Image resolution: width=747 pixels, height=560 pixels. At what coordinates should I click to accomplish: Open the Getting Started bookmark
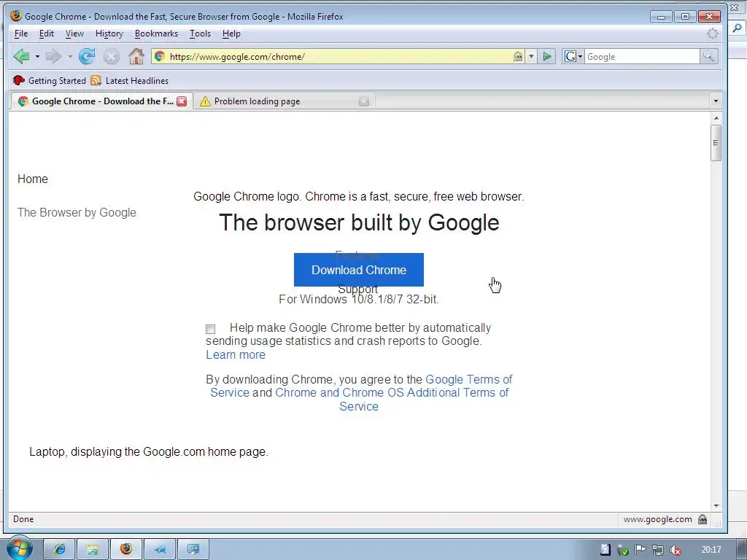pos(50,80)
